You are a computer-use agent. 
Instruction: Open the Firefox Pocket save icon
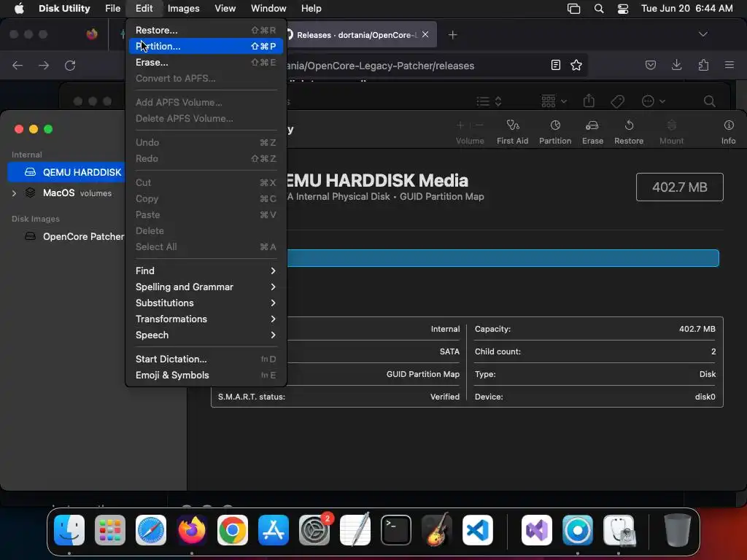[x=650, y=65]
